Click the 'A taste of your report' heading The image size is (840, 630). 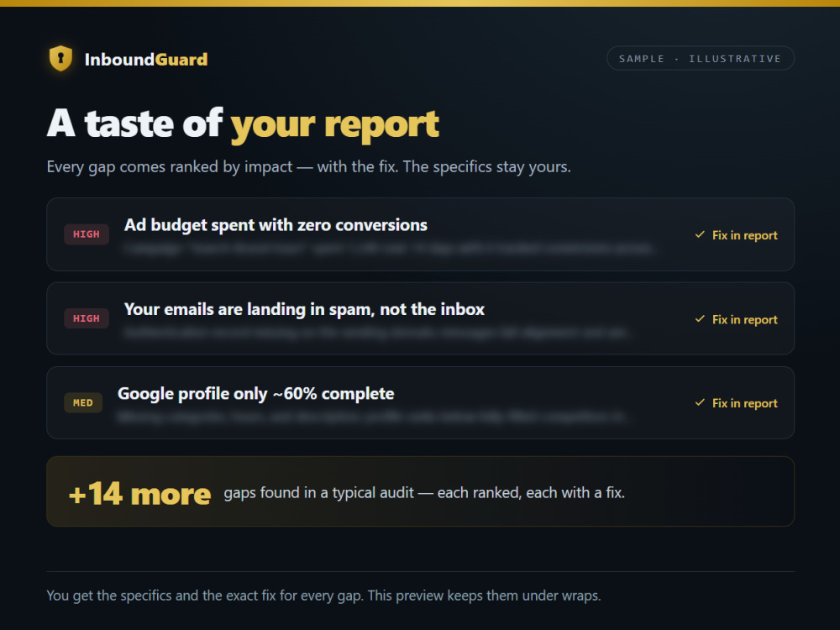pyautogui.click(x=243, y=124)
